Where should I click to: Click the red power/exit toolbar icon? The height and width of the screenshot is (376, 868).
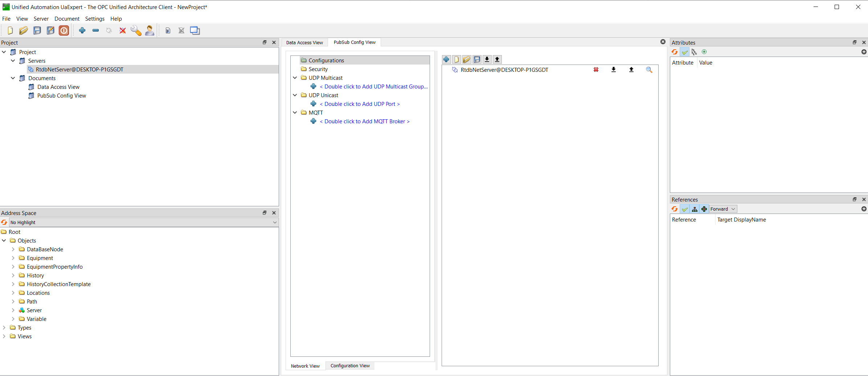click(64, 30)
